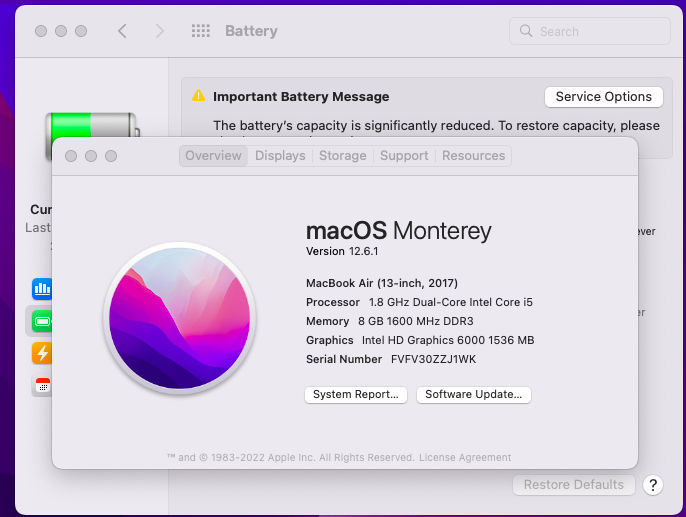Minimize the About This Mac window

[91, 156]
